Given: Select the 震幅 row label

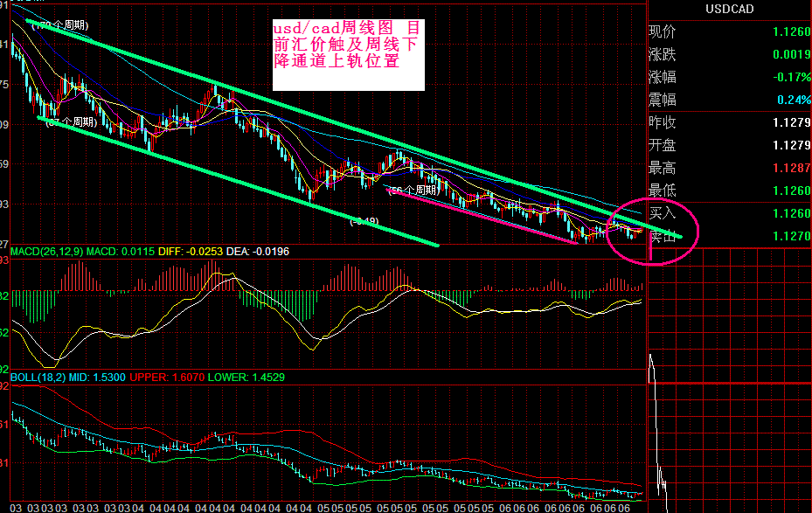Looking at the screenshot, I should [x=663, y=100].
